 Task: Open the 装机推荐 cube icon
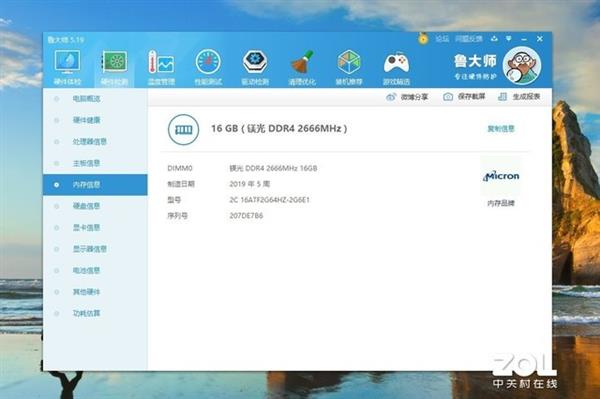[349, 62]
